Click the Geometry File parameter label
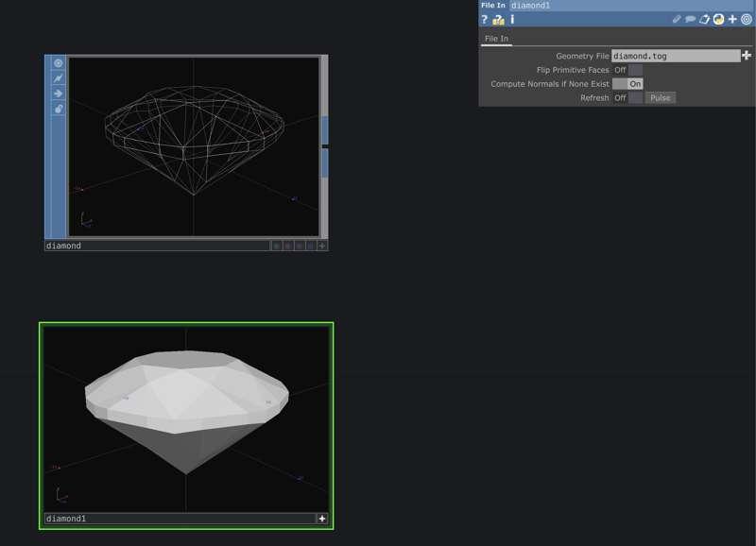This screenshot has height=546, width=756. tap(582, 56)
